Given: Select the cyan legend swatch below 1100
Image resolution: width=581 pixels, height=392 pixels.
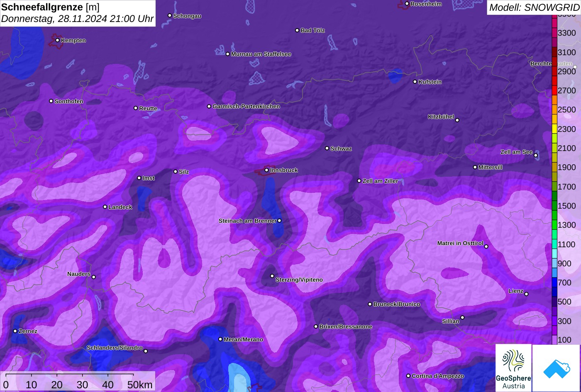Looking at the screenshot, I should coord(554,253).
